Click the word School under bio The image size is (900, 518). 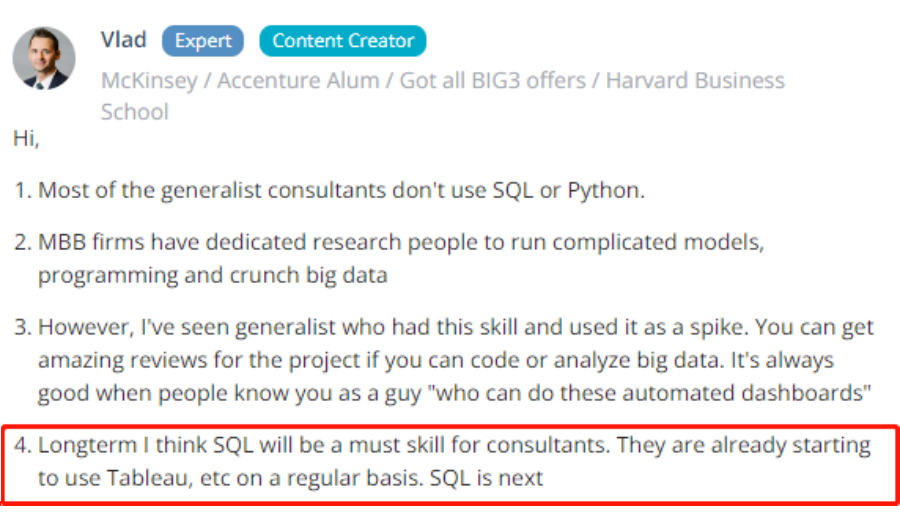tap(134, 111)
